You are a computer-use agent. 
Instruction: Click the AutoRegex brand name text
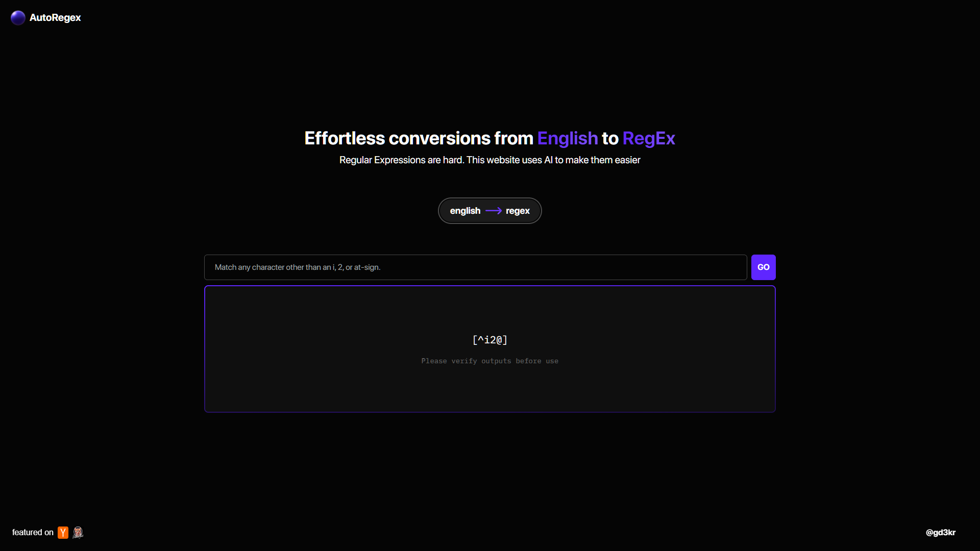pos(55,18)
